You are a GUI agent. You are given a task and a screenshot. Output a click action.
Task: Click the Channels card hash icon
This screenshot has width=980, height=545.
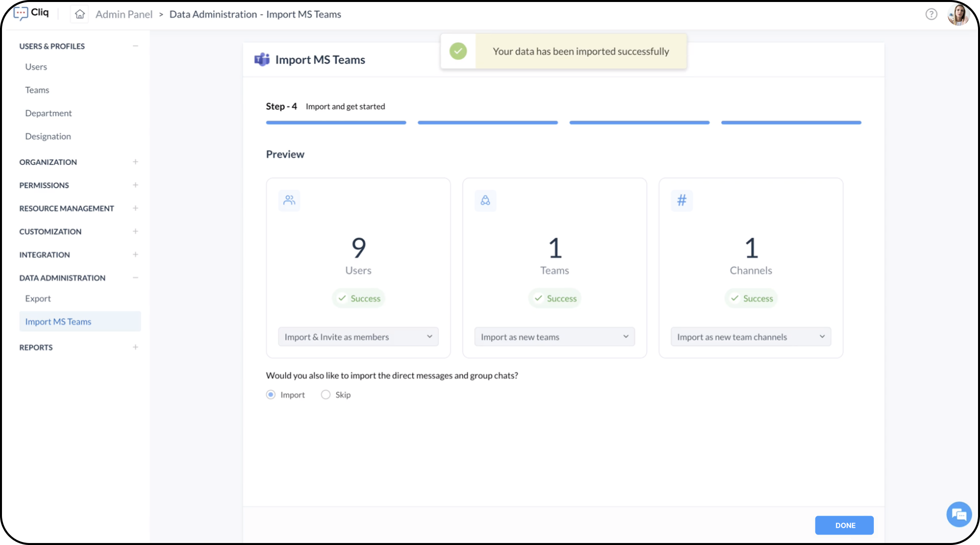(x=682, y=201)
